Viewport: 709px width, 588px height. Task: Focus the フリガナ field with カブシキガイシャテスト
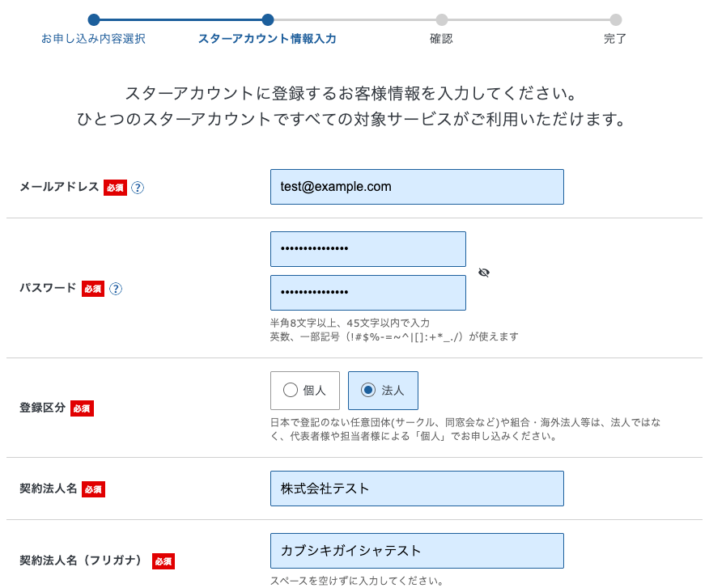[417, 551]
